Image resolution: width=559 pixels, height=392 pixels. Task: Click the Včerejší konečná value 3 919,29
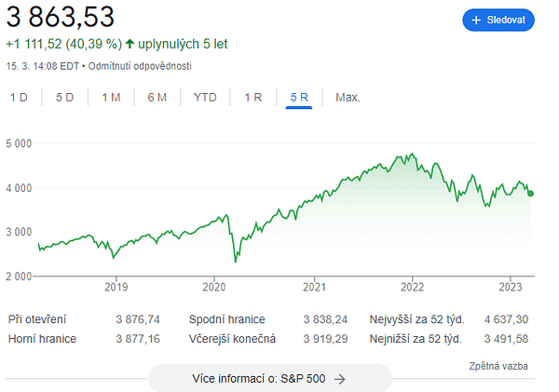[x=325, y=339]
